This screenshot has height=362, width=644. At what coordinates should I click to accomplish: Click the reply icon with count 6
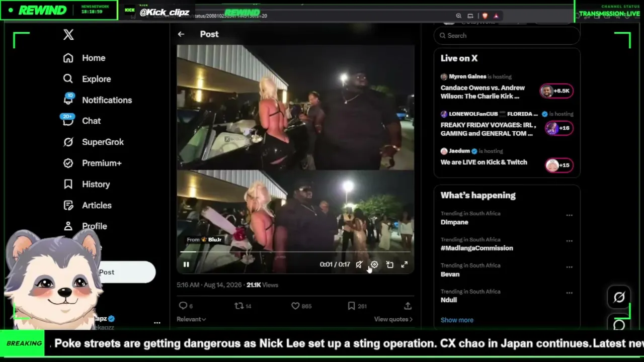(x=186, y=306)
